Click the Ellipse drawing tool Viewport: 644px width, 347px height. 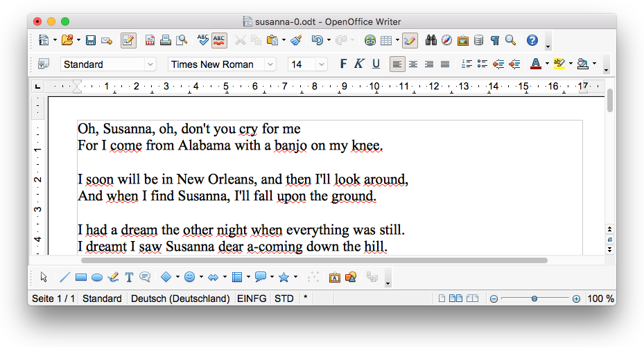tap(97, 277)
